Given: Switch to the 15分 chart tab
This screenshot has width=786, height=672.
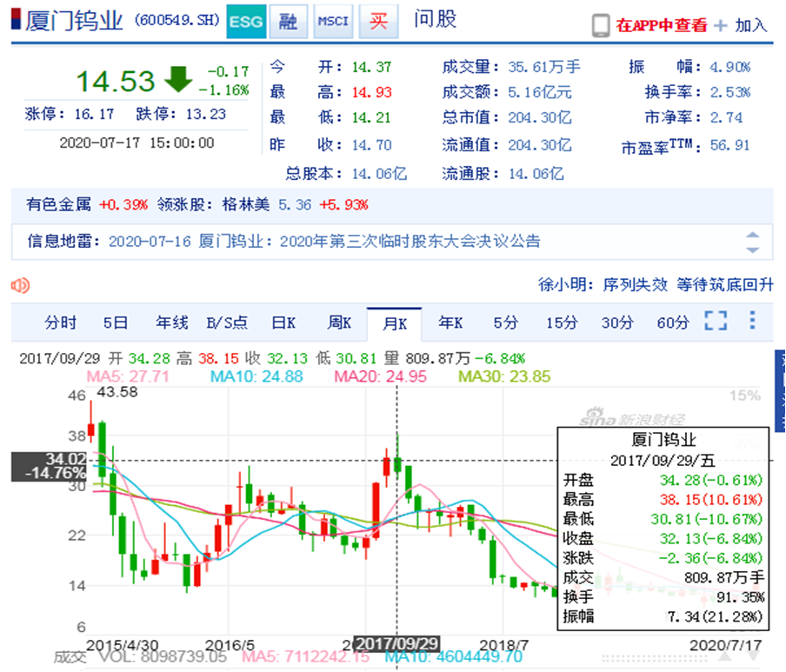Looking at the screenshot, I should coord(562,323).
